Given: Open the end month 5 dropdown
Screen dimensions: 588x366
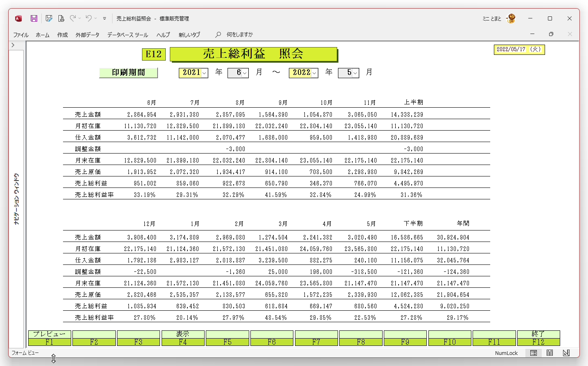Looking at the screenshot, I should point(355,73).
